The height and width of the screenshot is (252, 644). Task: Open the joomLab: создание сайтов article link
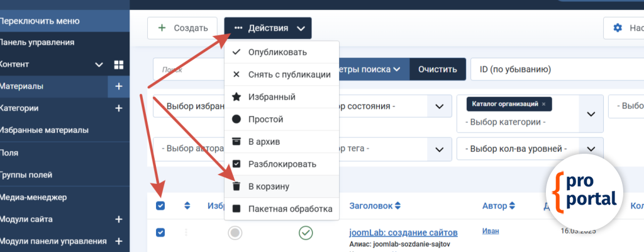403,232
